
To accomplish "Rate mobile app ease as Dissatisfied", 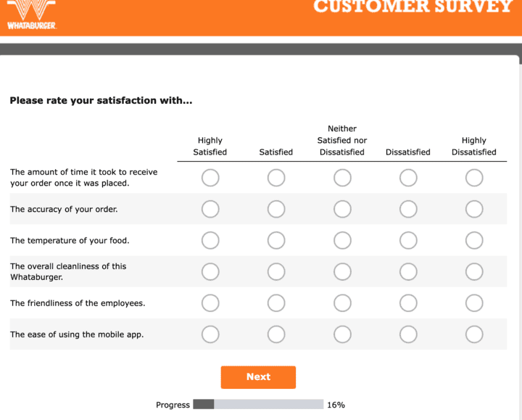I will click(x=408, y=334).
